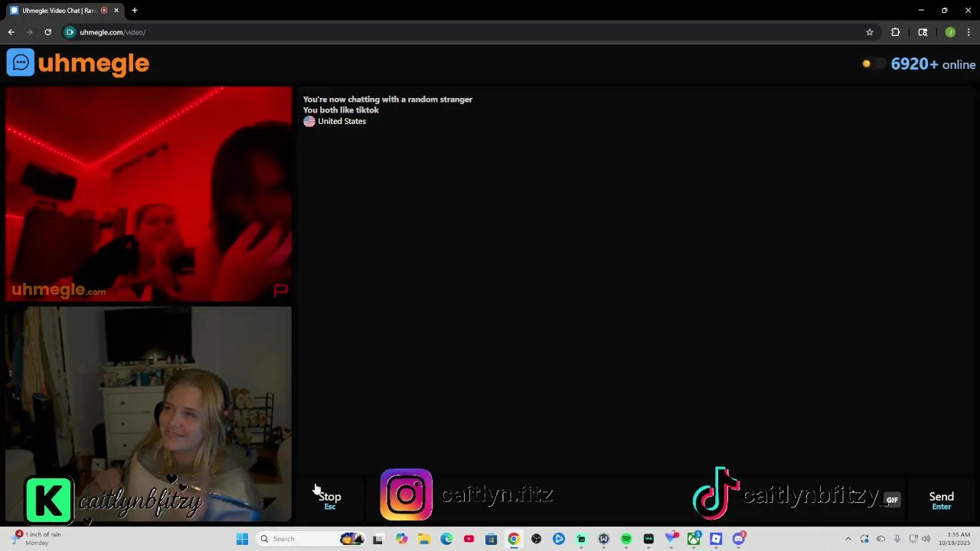Open the Chrome extensions puzzle icon
This screenshot has height=551, width=980.
click(x=895, y=32)
